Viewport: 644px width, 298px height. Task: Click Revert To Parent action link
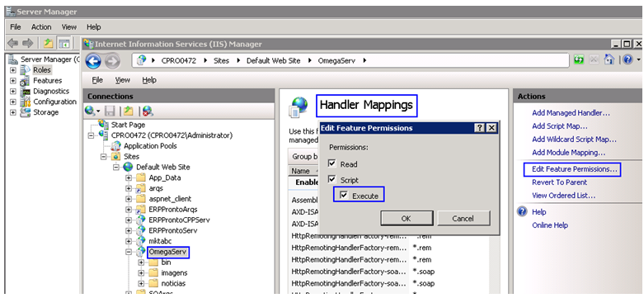pyautogui.click(x=559, y=182)
